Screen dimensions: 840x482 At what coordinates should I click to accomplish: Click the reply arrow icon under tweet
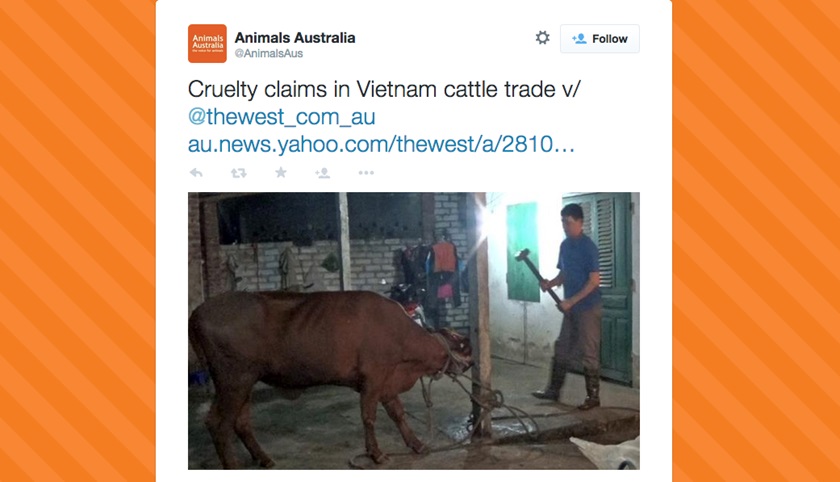point(196,173)
